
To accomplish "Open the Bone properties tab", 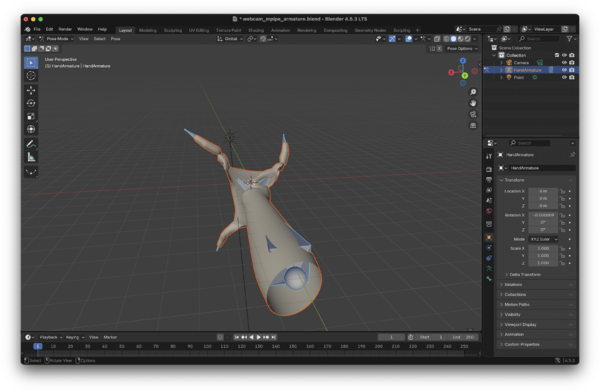I will point(489,279).
